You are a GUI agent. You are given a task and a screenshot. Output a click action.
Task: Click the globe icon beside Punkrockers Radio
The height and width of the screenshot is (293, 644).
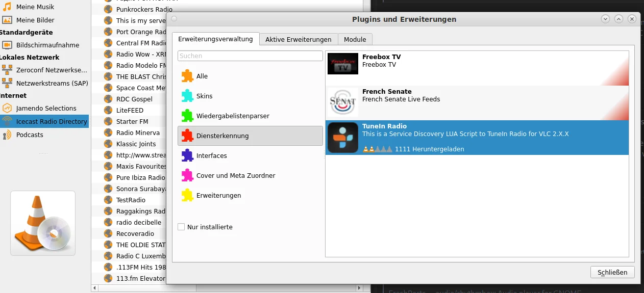[x=108, y=9]
